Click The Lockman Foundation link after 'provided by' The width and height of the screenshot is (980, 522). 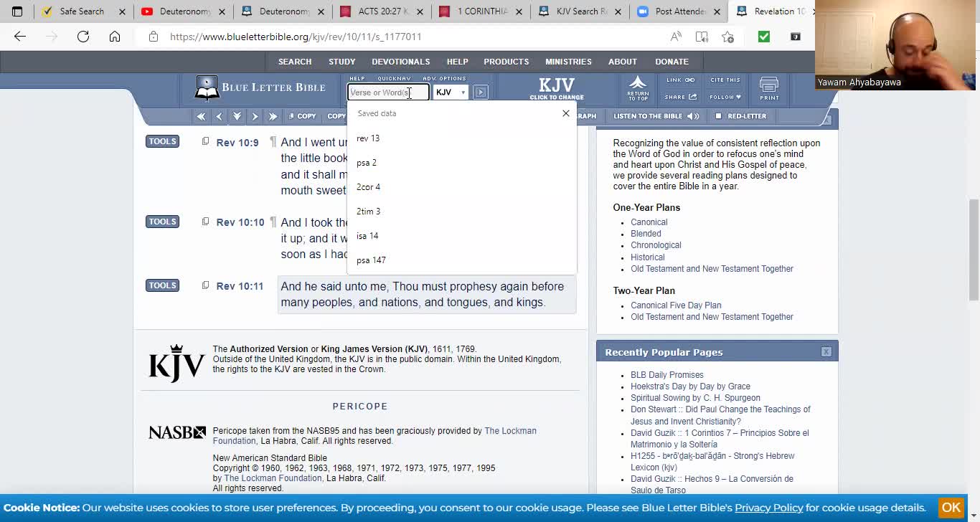pyautogui.click(x=374, y=436)
